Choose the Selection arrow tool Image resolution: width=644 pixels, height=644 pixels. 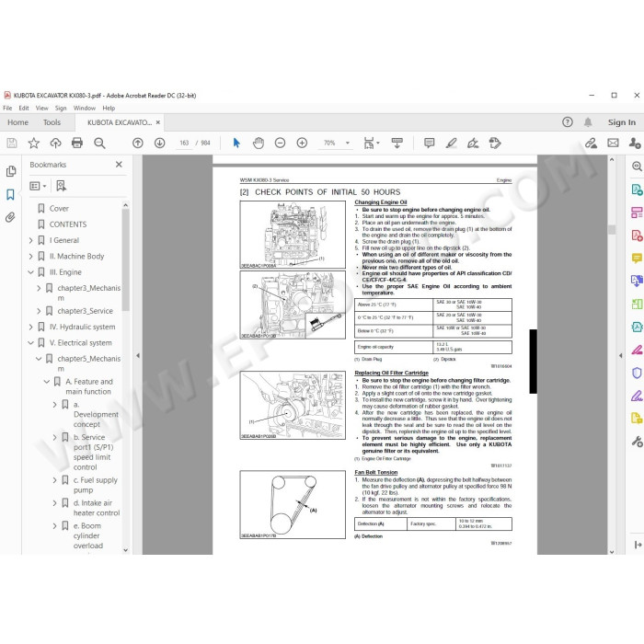(x=236, y=143)
